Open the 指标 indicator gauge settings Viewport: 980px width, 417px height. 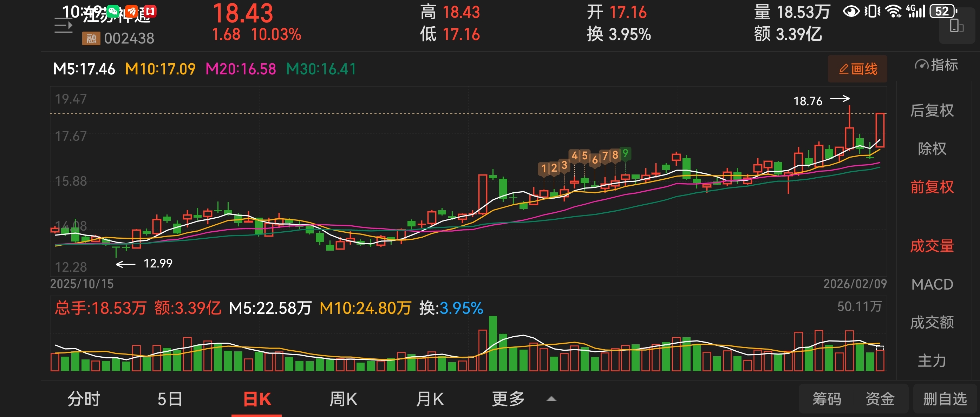[936, 65]
